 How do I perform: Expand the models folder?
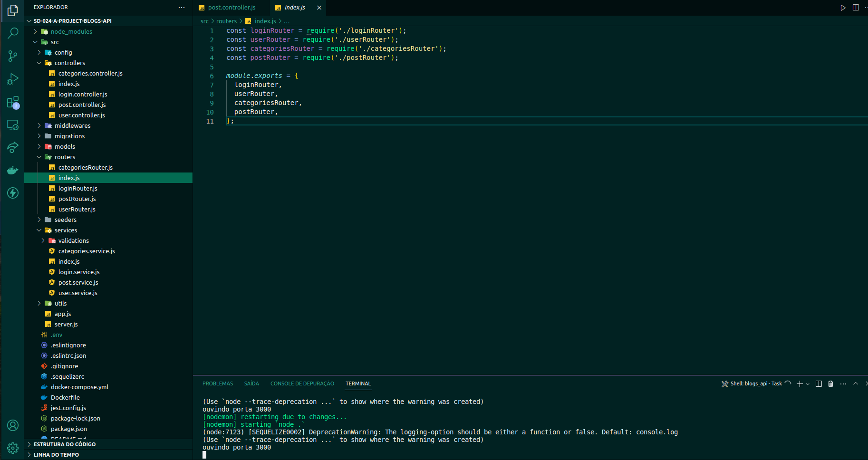[108, 146]
